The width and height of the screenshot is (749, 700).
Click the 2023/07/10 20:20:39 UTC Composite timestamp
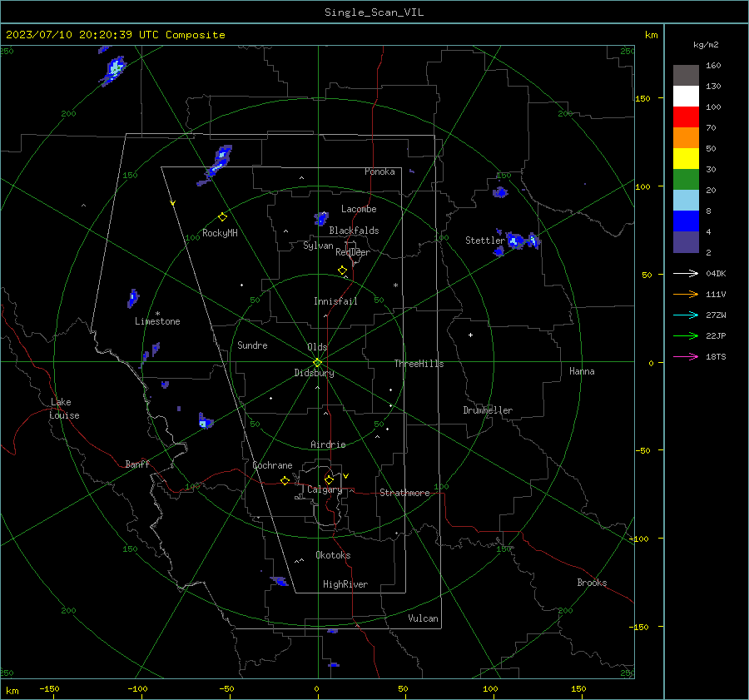pyautogui.click(x=115, y=35)
